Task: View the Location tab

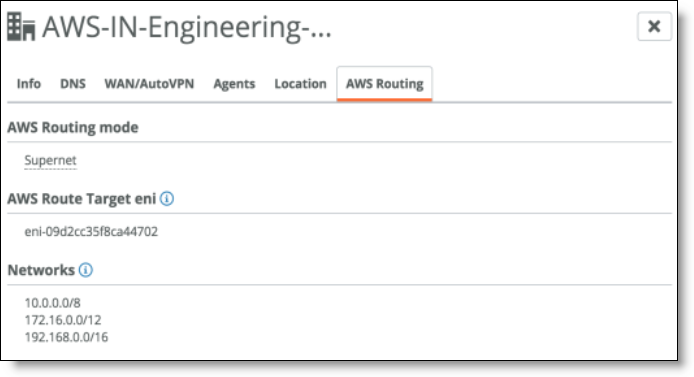Action: pos(301,84)
